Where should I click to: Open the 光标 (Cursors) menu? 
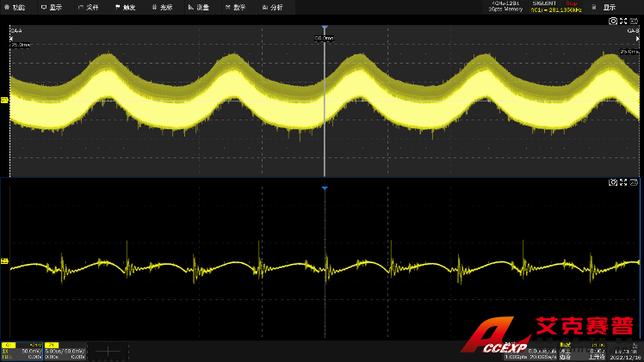click(162, 7)
